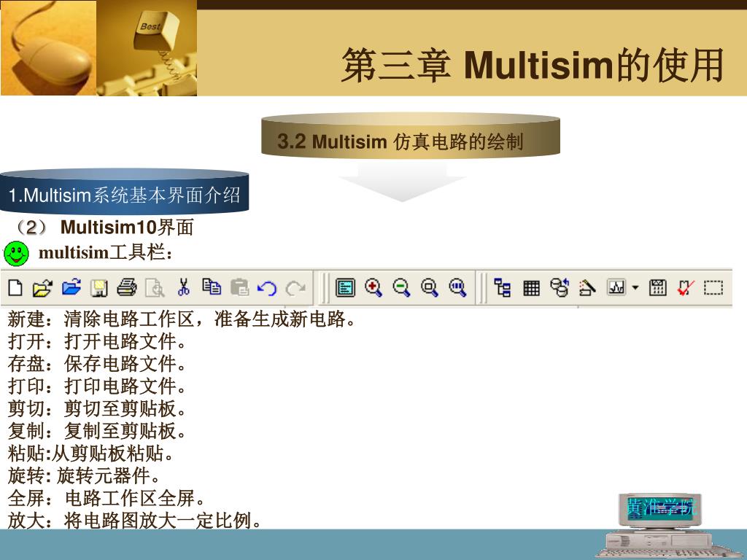Select the '(2) Multisim10界面' heading
Image resolution: width=747 pixels, height=560 pixels.
[x=104, y=227]
